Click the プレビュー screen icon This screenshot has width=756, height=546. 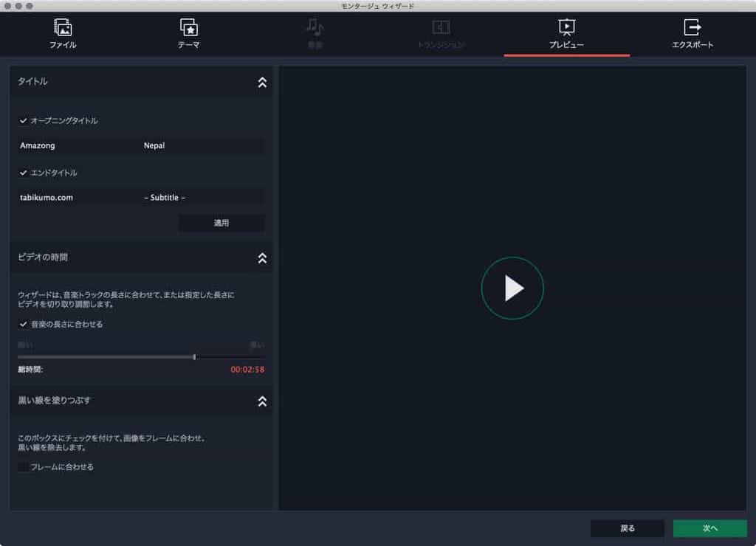[x=566, y=27]
